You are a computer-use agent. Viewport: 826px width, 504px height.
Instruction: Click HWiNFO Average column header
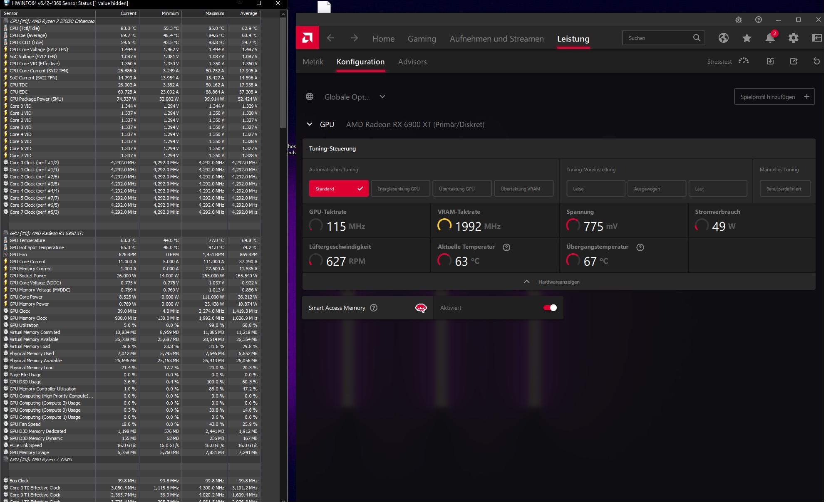(245, 14)
